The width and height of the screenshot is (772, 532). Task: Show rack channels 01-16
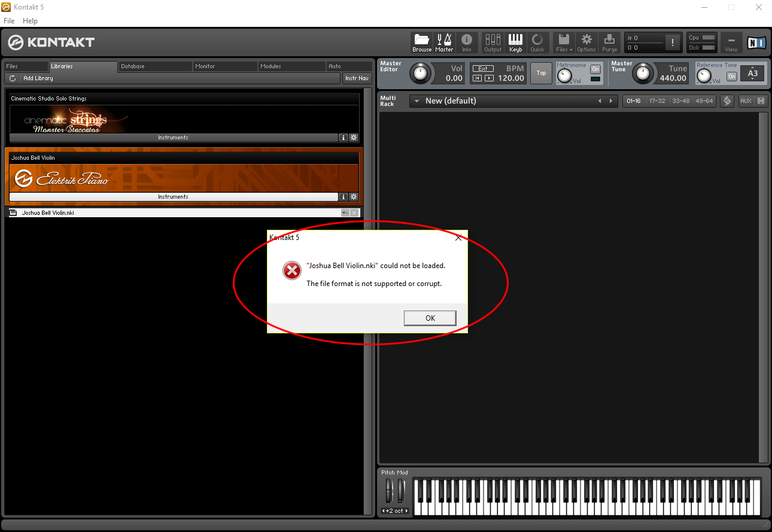pyautogui.click(x=633, y=101)
